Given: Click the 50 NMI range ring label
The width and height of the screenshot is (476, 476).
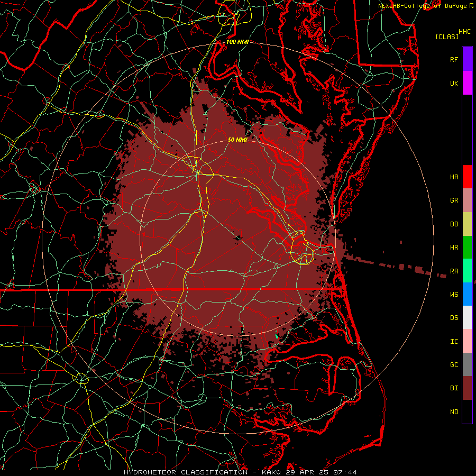Looking at the screenshot, I should pos(237,140).
